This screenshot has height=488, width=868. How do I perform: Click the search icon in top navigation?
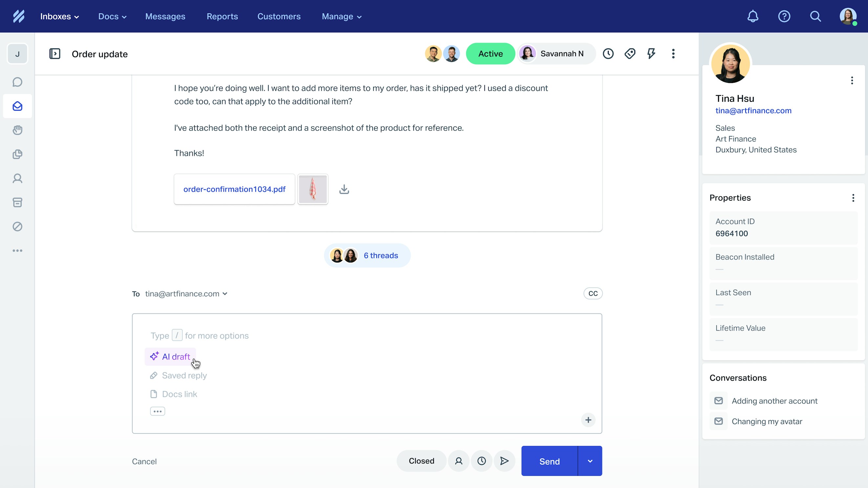coord(816,16)
